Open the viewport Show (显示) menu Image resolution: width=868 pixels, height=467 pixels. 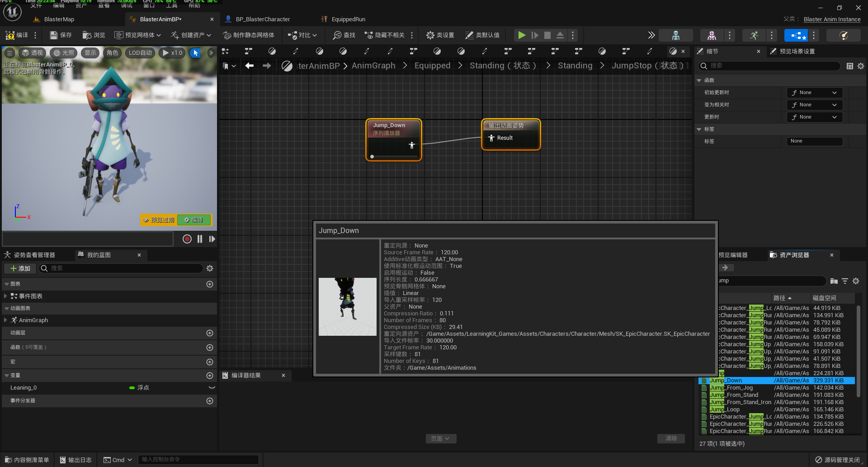pyautogui.click(x=90, y=53)
